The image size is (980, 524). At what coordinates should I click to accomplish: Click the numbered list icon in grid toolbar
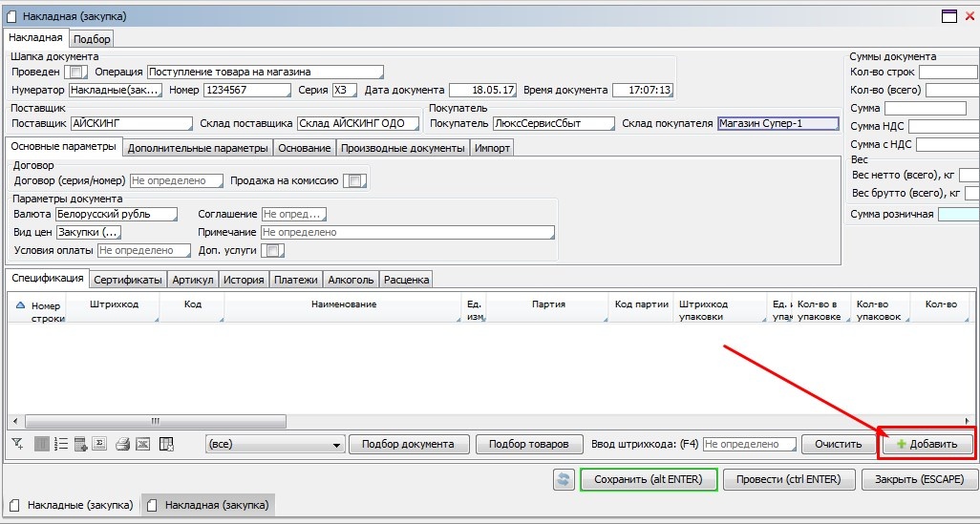coord(61,444)
